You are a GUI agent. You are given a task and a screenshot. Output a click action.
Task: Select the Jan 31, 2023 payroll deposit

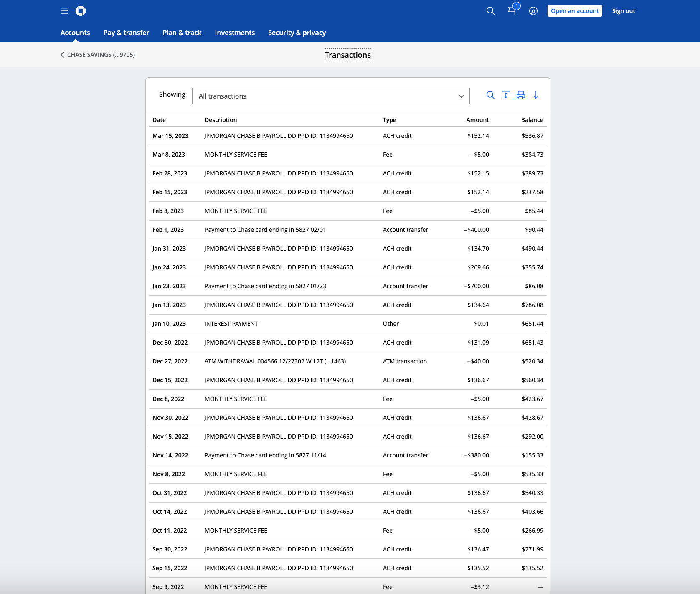348,249
